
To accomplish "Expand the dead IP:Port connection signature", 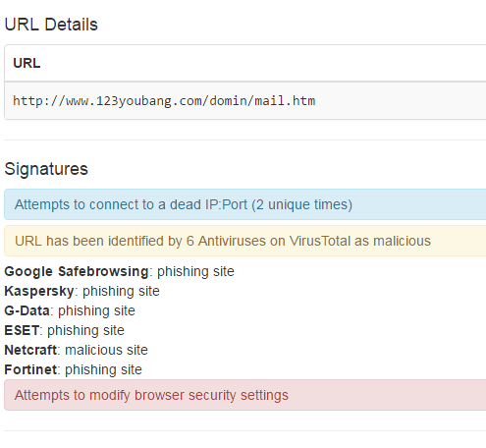I will coord(244,204).
